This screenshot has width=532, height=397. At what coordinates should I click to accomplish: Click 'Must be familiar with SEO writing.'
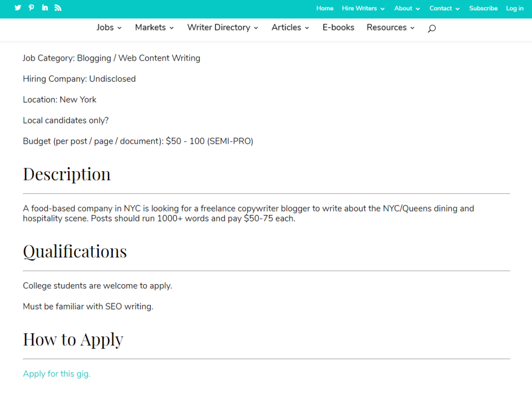88,307
